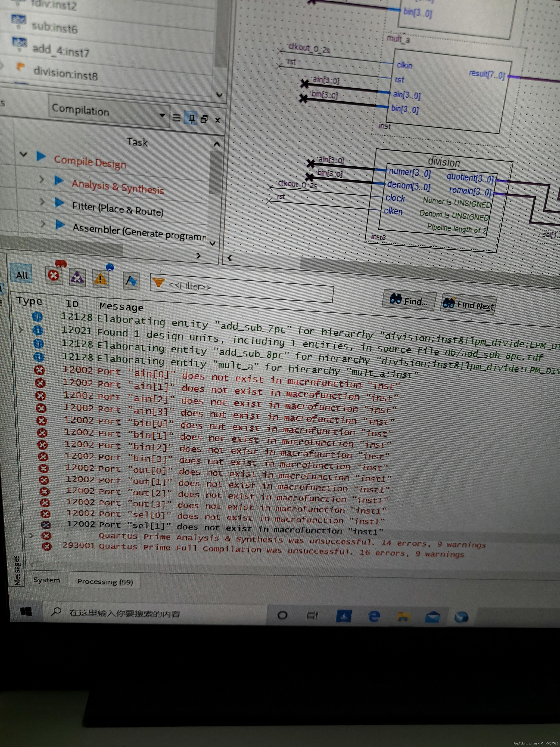Expand message 12021 Found 1 design units
The height and width of the screenshot is (747, 560).
click(x=21, y=330)
